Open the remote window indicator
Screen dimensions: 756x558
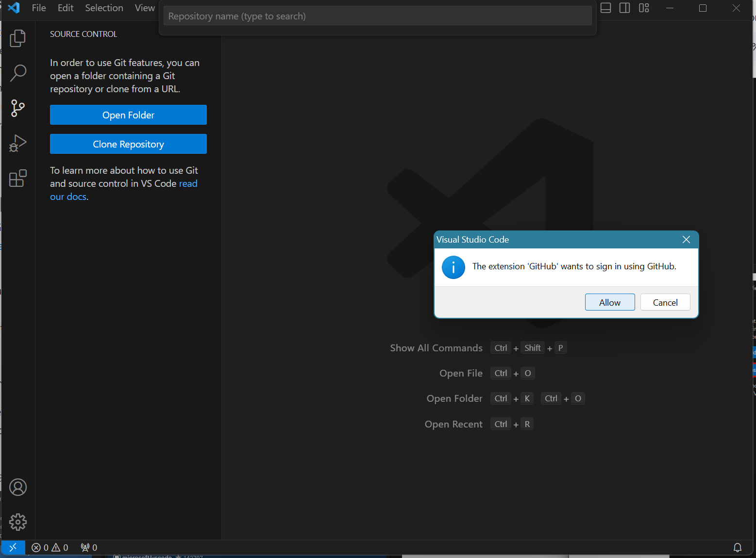click(x=13, y=547)
